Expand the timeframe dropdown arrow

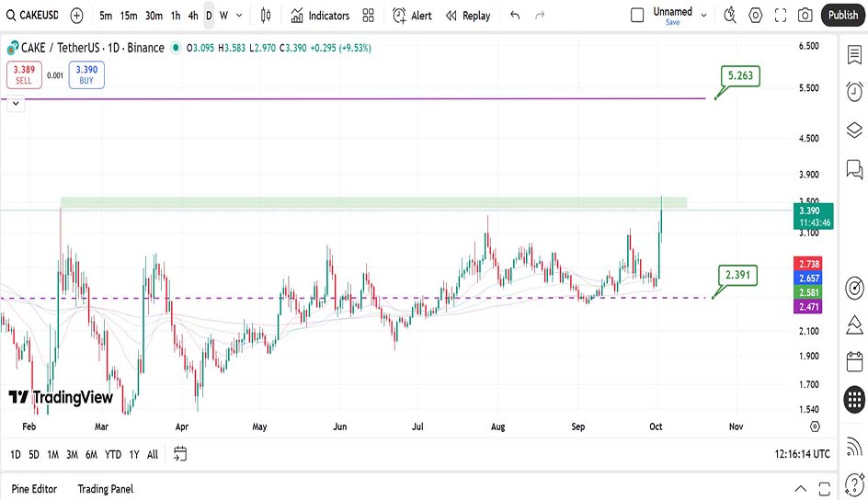coord(240,16)
